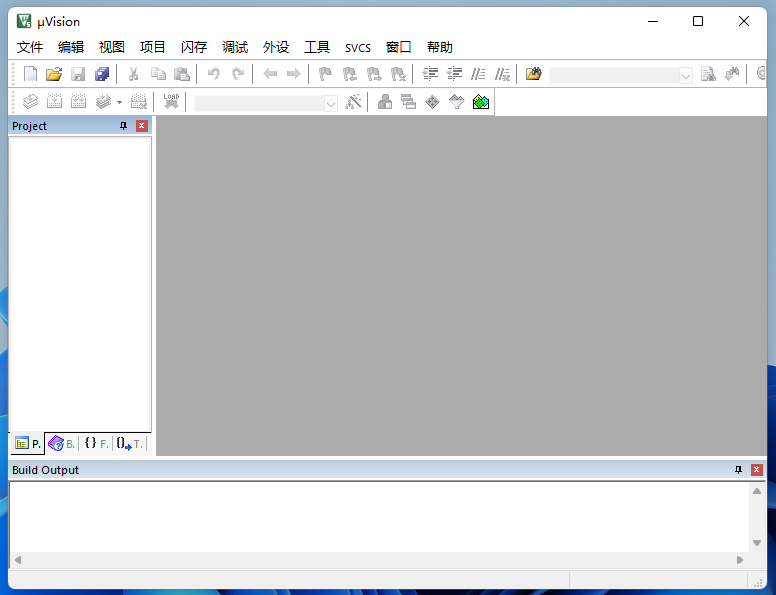Click the Unindent selection icon

click(454, 74)
